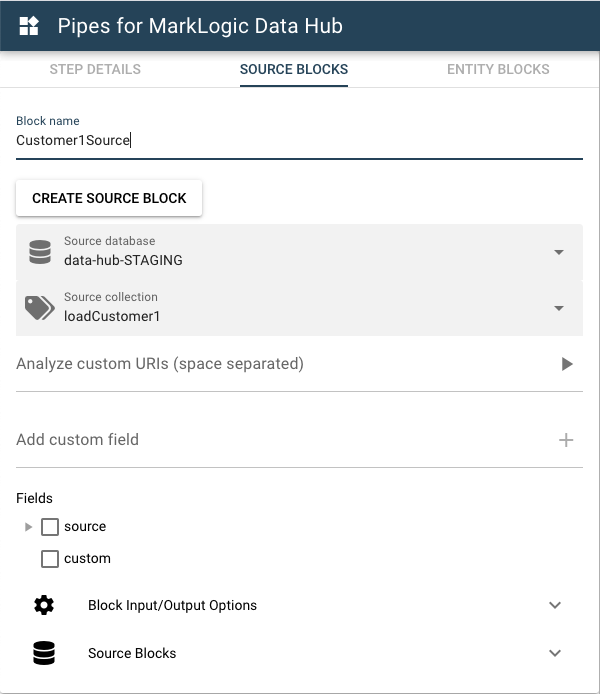Expand the Block Input/Output Options section
The width and height of the screenshot is (600, 694).
[555, 605]
